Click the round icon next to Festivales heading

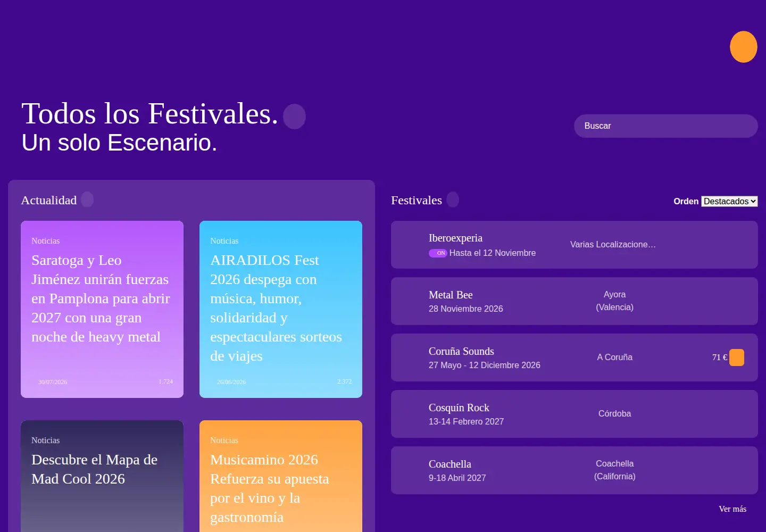click(453, 199)
